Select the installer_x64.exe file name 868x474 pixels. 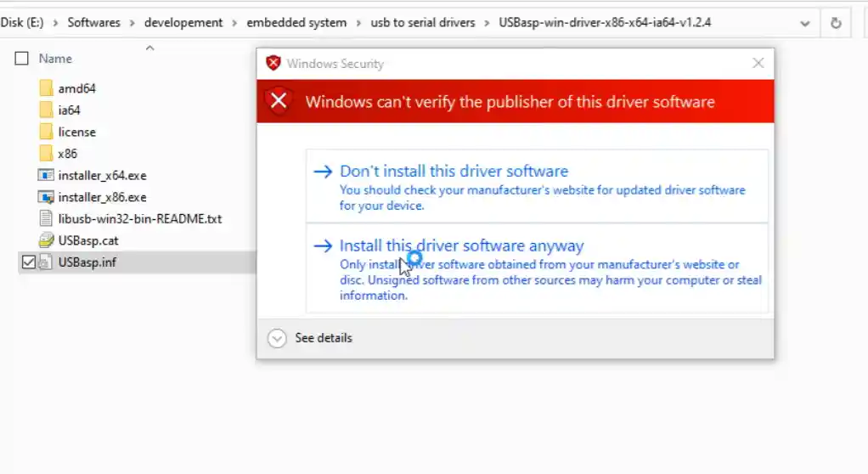pyautogui.click(x=103, y=176)
